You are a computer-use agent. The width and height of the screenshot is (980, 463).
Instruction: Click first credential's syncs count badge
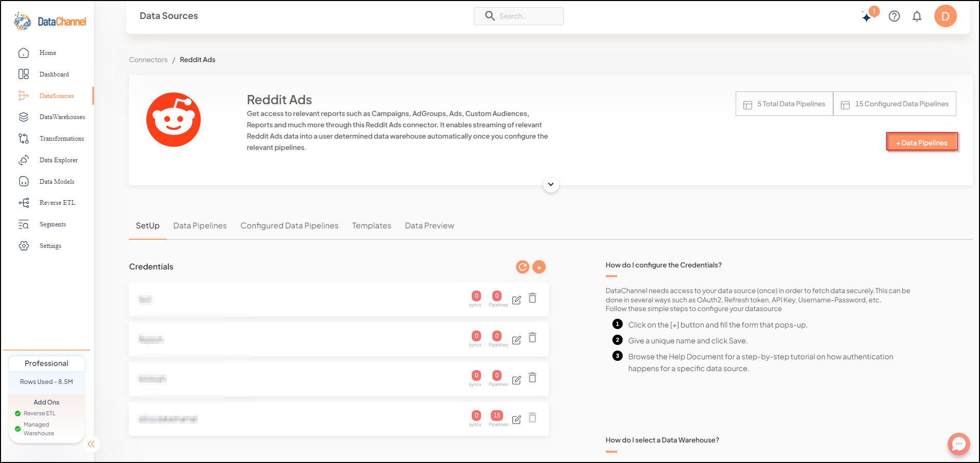point(476,296)
